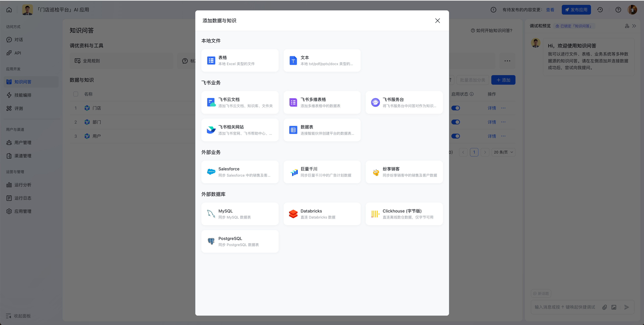
Task: Open the help question mark icon in top bar
Action: (x=618, y=10)
